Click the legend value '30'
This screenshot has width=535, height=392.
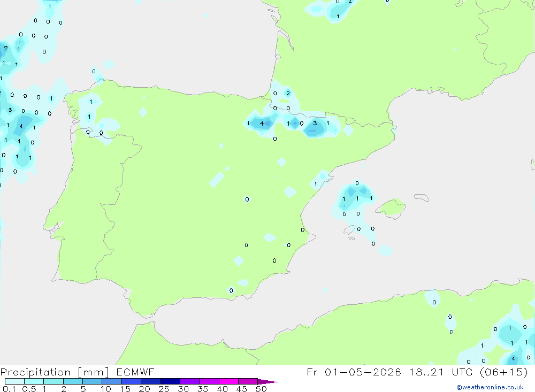tap(183, 389)
